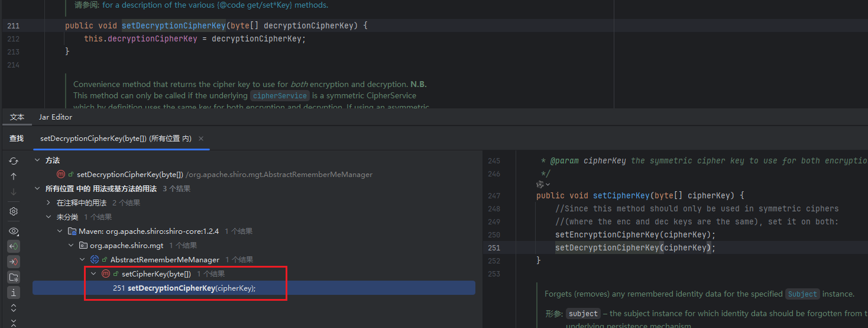Toggle the group by directory folder button
Screen dimensions: 868x328
[x=14, y=277]
